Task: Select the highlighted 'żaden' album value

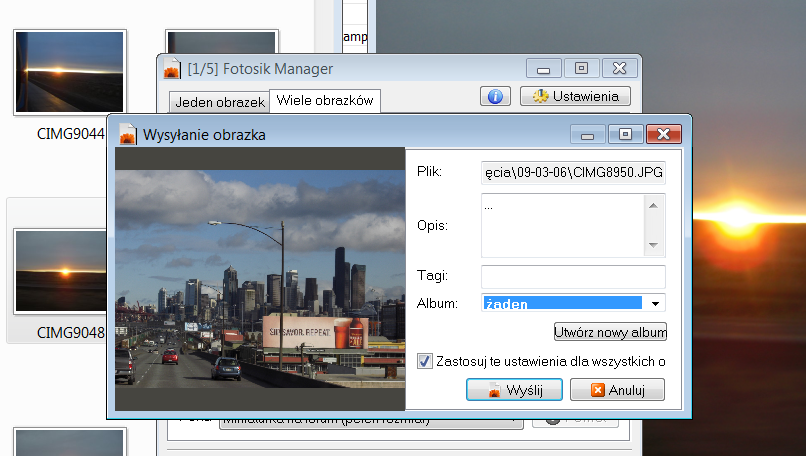Action: (562, 303)
